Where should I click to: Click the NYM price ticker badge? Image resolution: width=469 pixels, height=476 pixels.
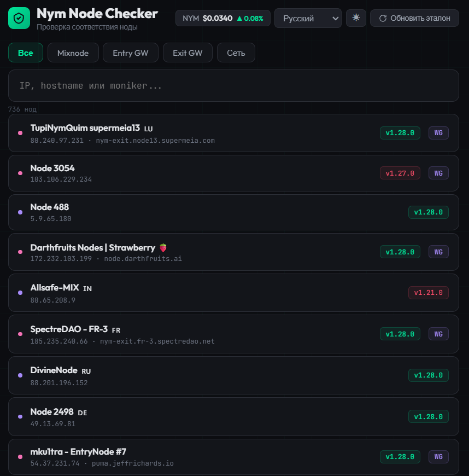point(222,18)
